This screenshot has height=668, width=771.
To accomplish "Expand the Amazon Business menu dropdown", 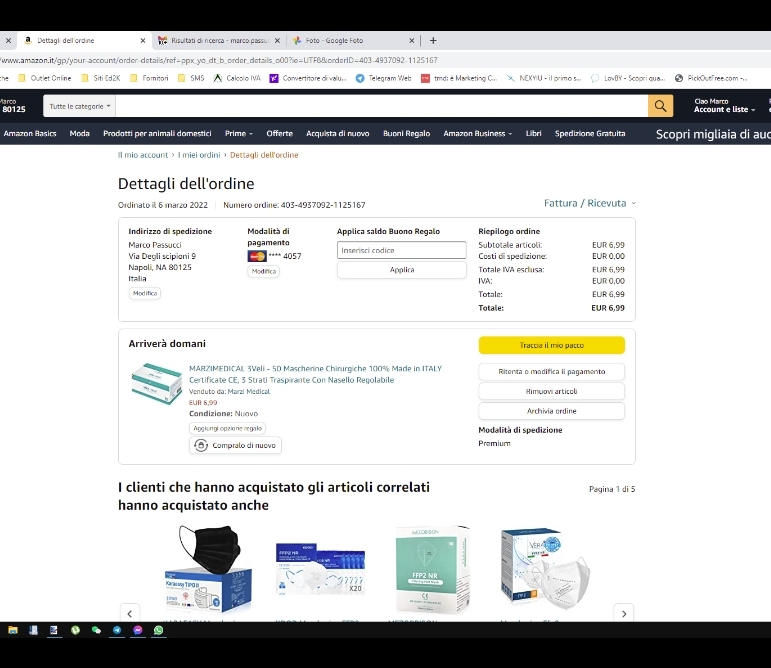I will click(x=477, y=134).
